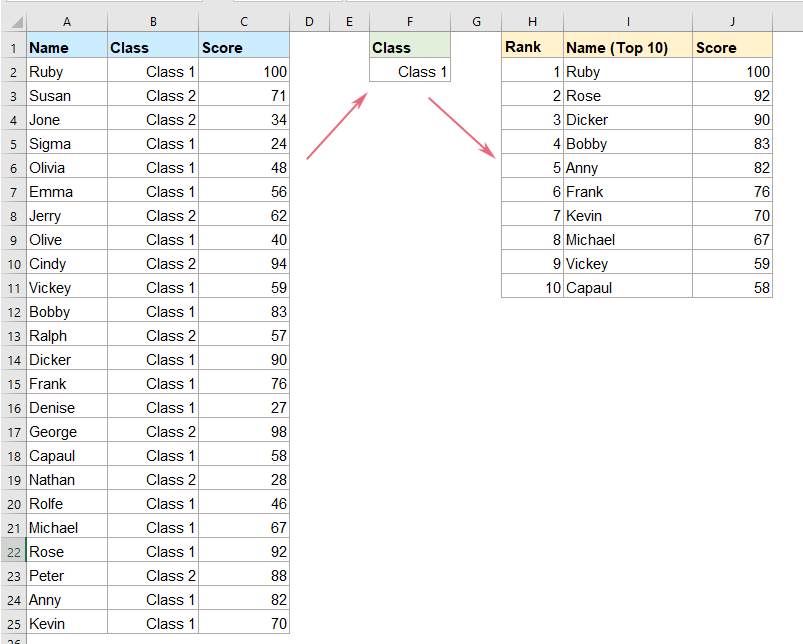This screenshot has width=803, height=644.
Task: Click the Select All corner above row numbers
Action: pyautogui.click(x=13, y=20)
